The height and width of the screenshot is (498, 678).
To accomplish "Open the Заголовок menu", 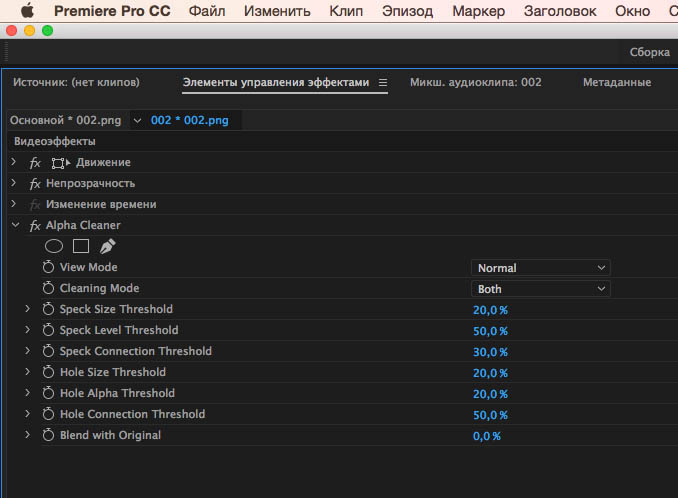I will click(560, 11).
